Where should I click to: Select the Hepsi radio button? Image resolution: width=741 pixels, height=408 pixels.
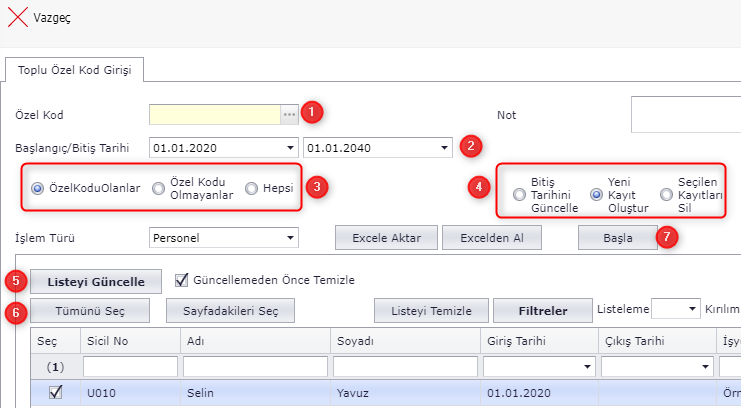[x=251, y=188]
